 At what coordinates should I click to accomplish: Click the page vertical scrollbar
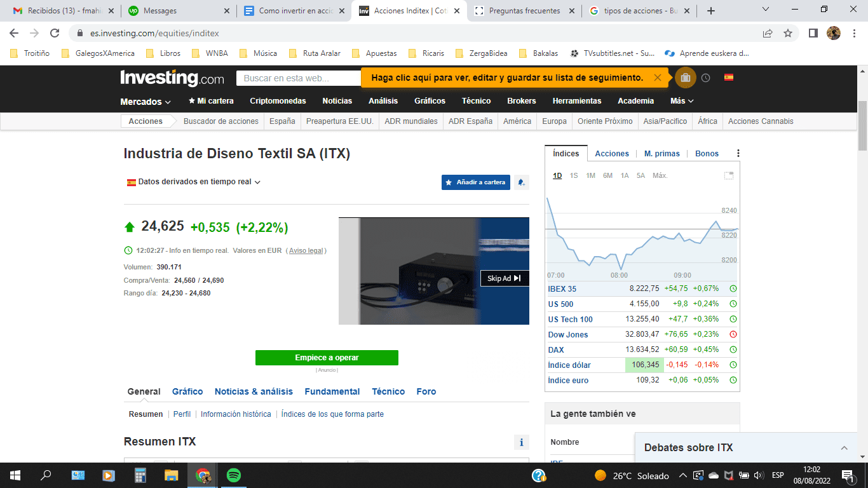click(862, 126)
